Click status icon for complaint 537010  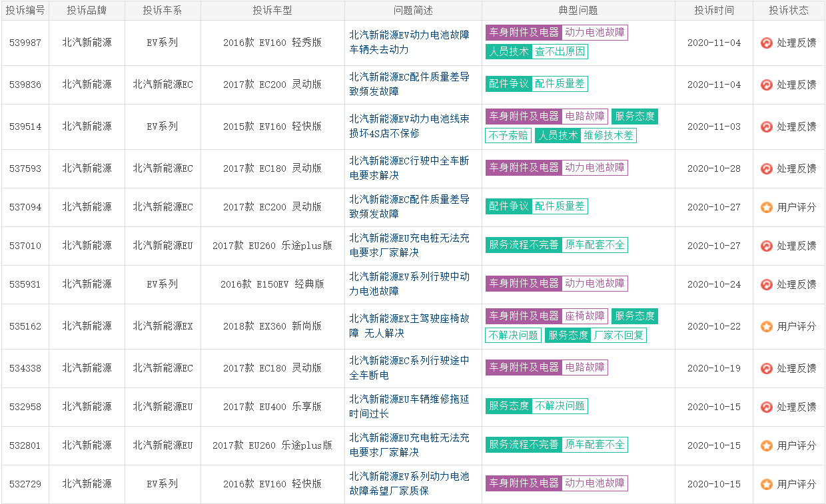coord(767,246)
